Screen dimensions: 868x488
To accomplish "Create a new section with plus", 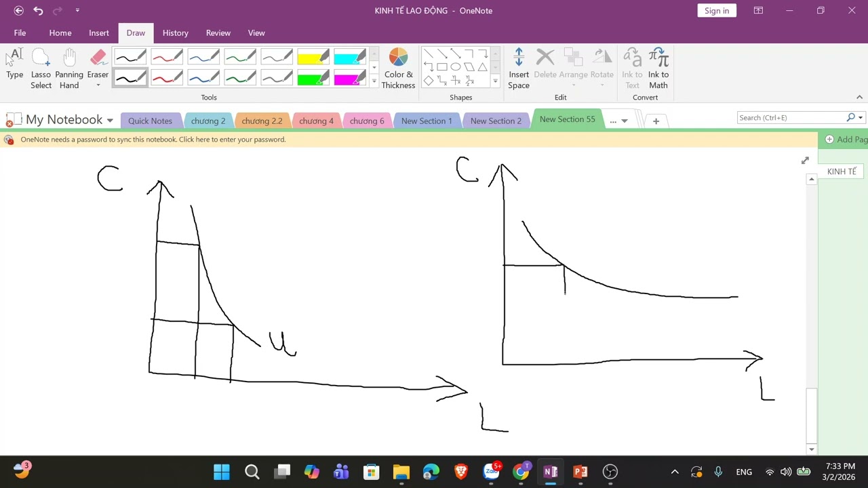I will point(656,121).
